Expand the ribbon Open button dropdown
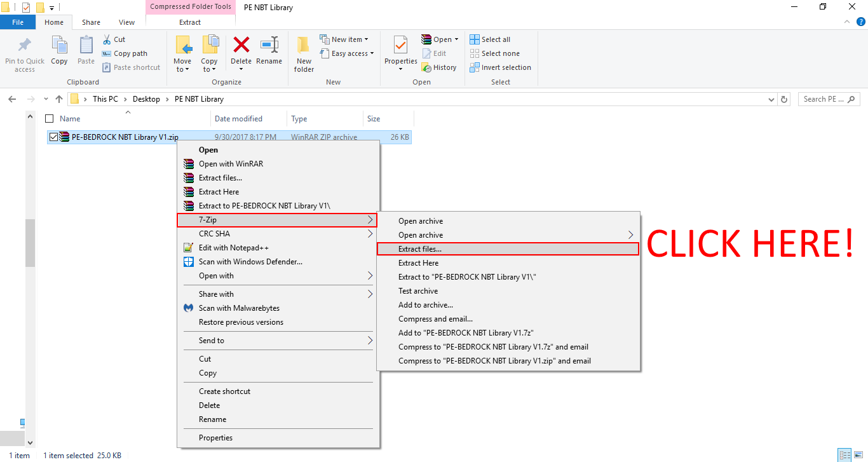 click(x=456, y=39)
